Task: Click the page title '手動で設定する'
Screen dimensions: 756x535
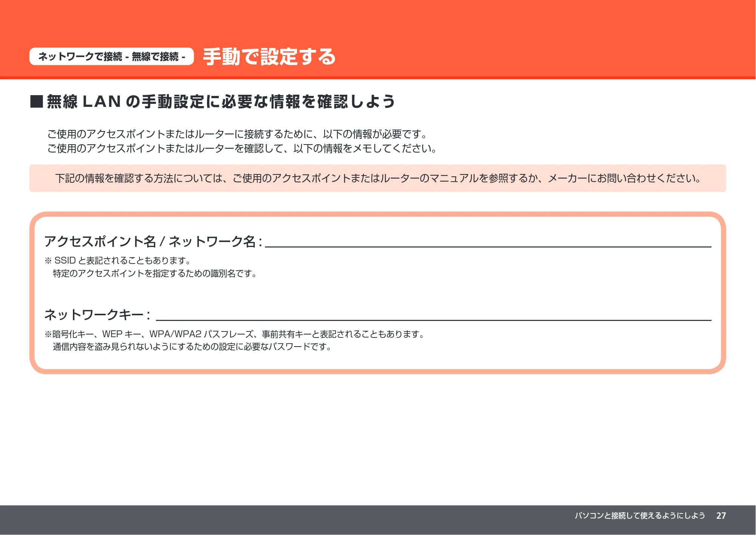Action: coord(269,57)
